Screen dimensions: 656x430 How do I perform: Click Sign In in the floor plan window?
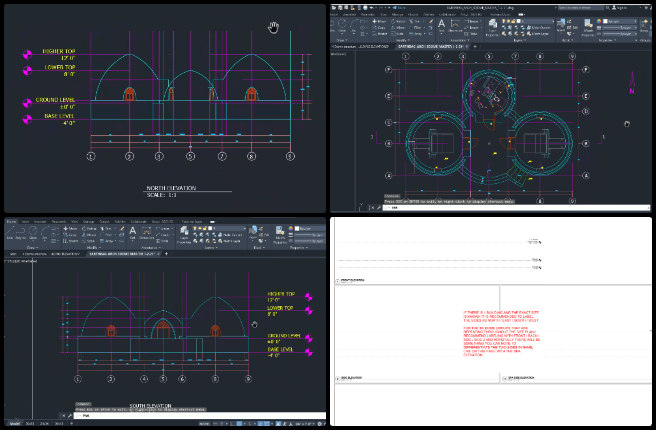(x=621, y=8)
